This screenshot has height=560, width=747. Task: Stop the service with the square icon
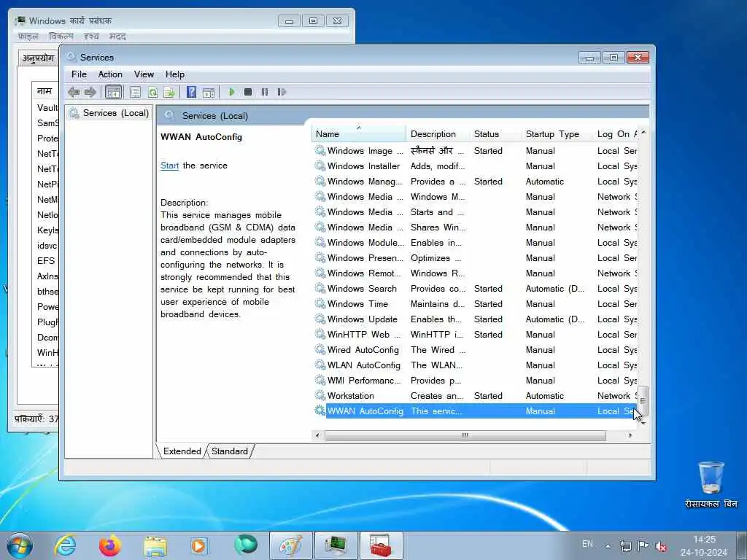pos(248,92)
